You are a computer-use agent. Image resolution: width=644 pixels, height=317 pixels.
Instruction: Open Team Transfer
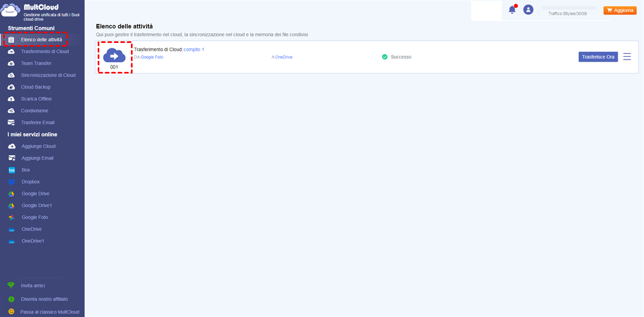coord(36,63)
